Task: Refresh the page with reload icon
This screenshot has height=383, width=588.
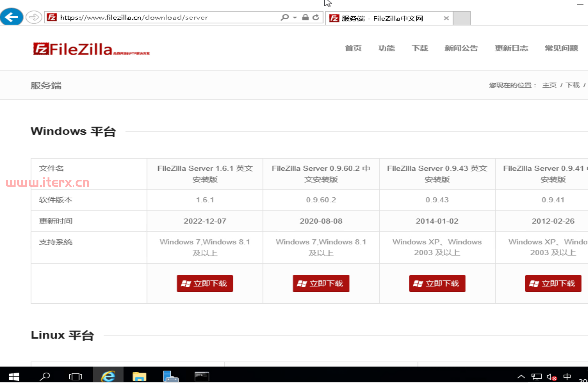Action: (316, 17)
